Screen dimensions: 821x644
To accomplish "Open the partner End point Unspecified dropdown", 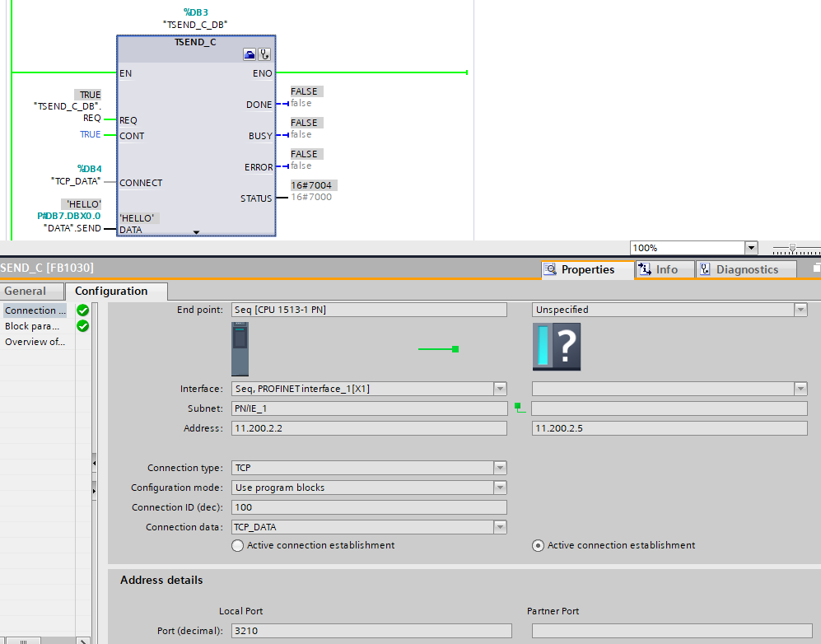I will pyautogui.click(x=800, y=310).
